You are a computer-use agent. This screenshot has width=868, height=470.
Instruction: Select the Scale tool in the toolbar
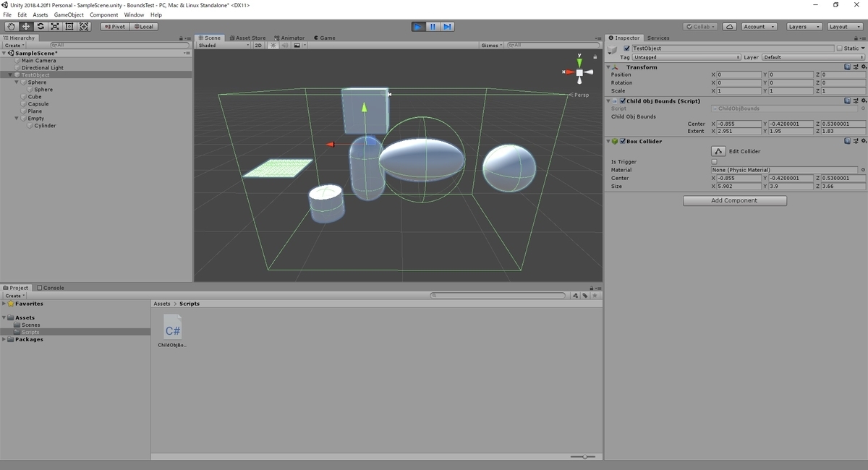[55, 27]
